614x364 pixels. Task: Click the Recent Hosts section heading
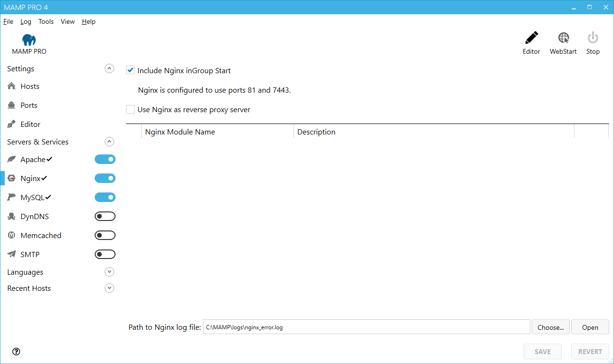click(29, 288)
